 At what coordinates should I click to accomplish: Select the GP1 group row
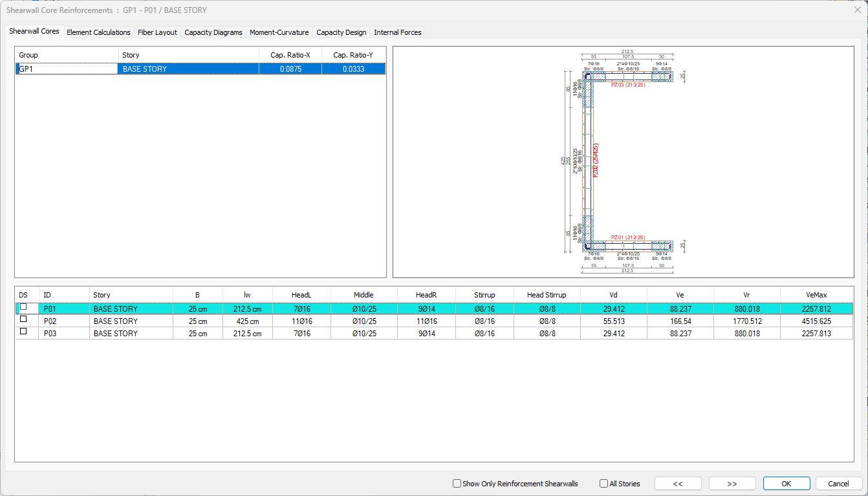click(x=65, y=69)
